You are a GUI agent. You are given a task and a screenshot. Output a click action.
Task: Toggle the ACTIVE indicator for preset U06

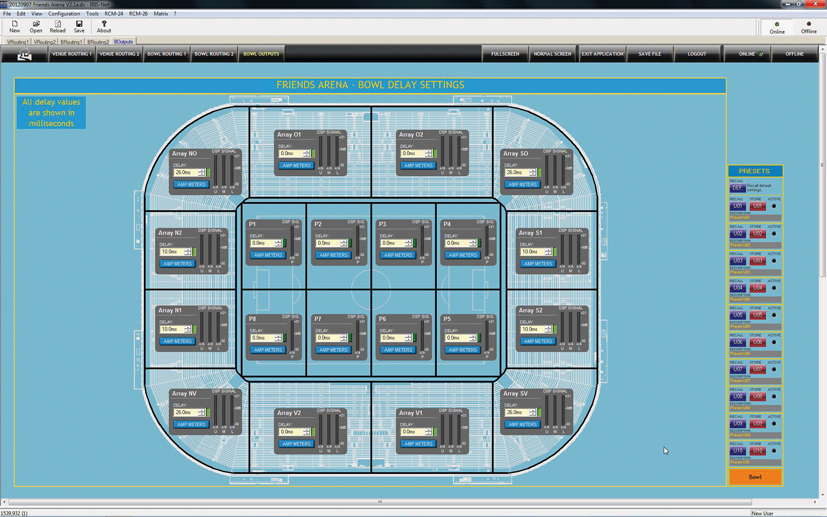[x=774, y=342]
